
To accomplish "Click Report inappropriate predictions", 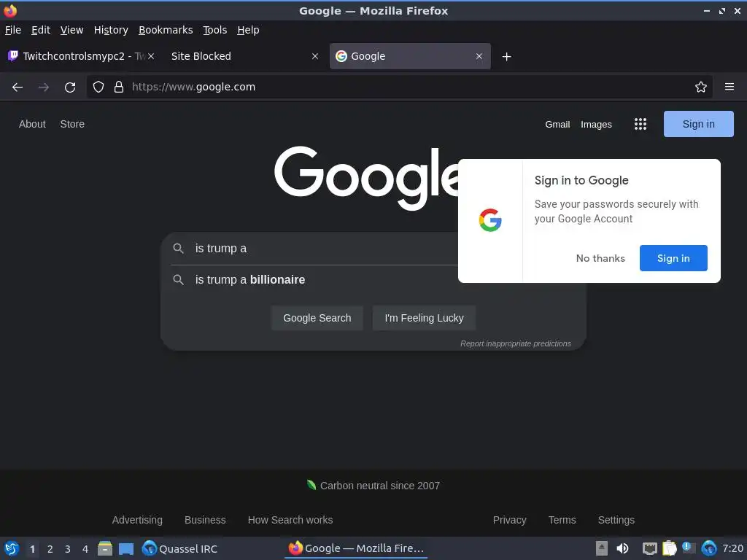I will (516, 344).
